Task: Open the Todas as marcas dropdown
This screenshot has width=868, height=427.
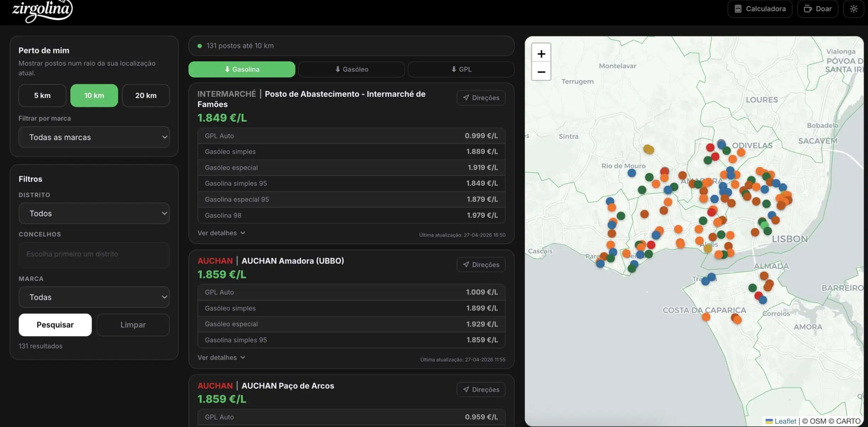Action: [x=94, y=137]
